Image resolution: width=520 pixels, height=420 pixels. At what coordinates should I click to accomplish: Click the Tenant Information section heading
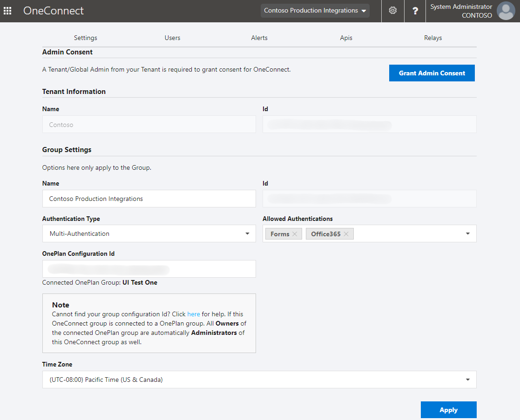74,92
